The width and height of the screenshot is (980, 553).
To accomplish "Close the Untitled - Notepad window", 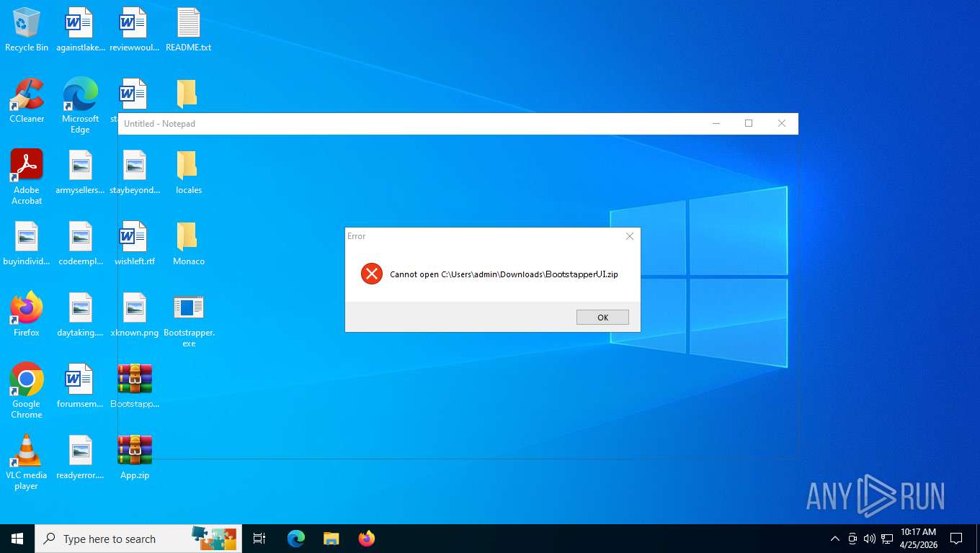I will tap(782, 123).
